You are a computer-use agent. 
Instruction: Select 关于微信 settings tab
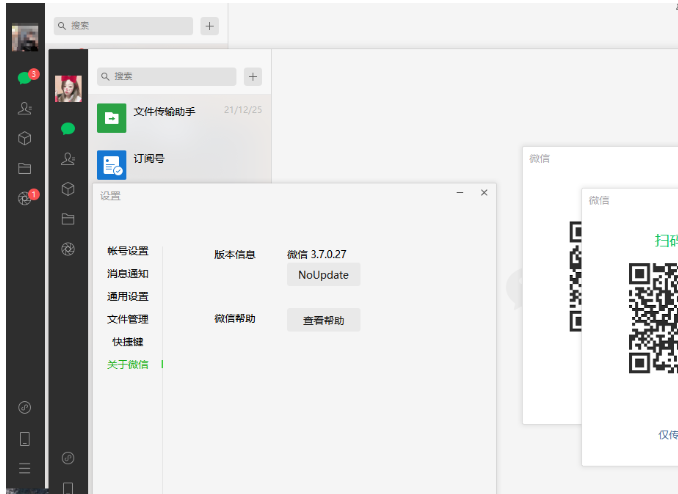[x=128, y=365]
